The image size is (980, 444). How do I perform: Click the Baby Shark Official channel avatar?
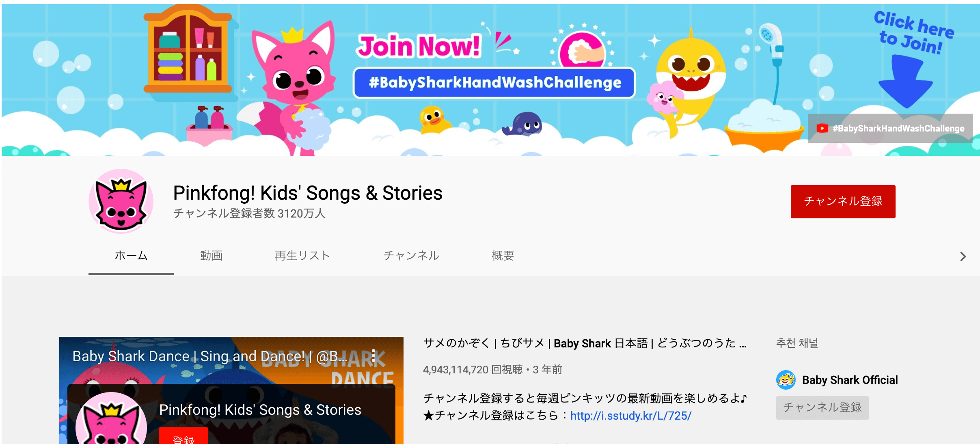tap(786, 380)
